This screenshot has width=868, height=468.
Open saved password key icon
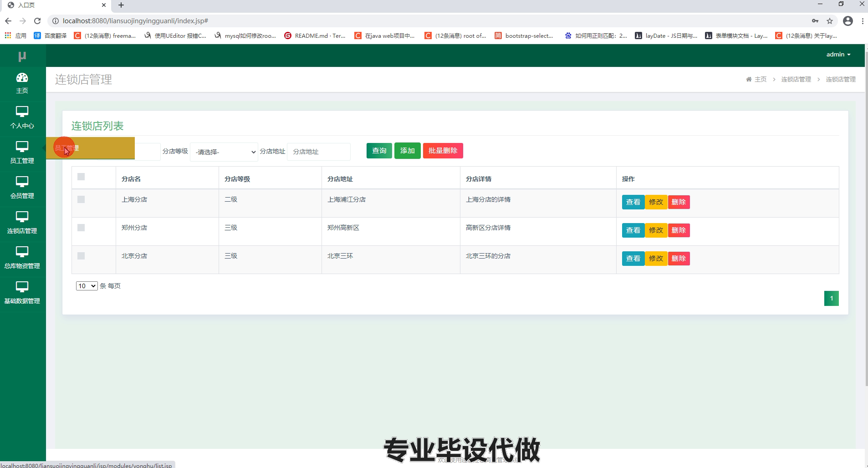tap(815, 21)
